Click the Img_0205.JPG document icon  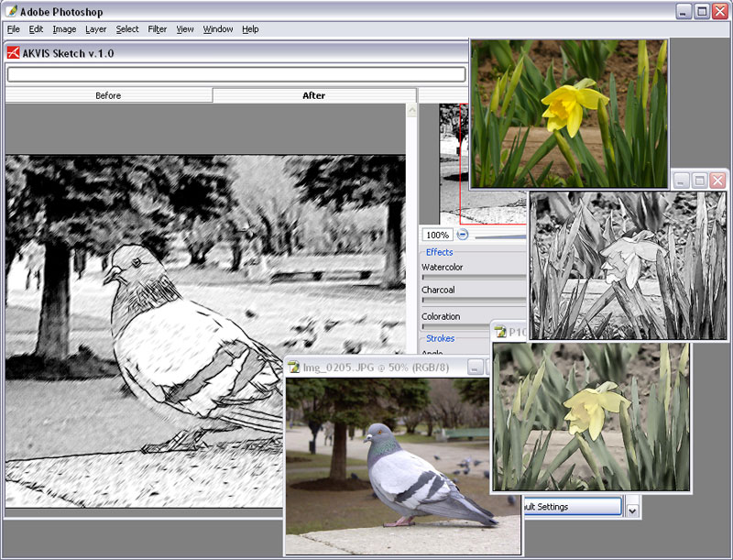pos(293,367)
